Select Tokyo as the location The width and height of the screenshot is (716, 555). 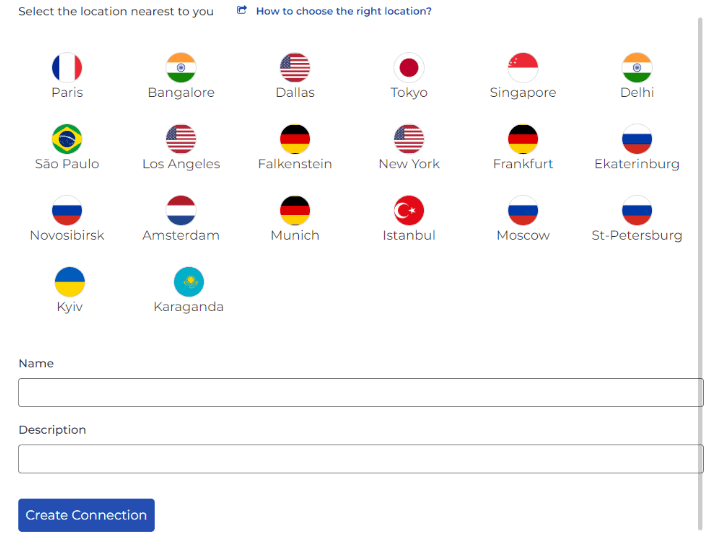(409, 68)
